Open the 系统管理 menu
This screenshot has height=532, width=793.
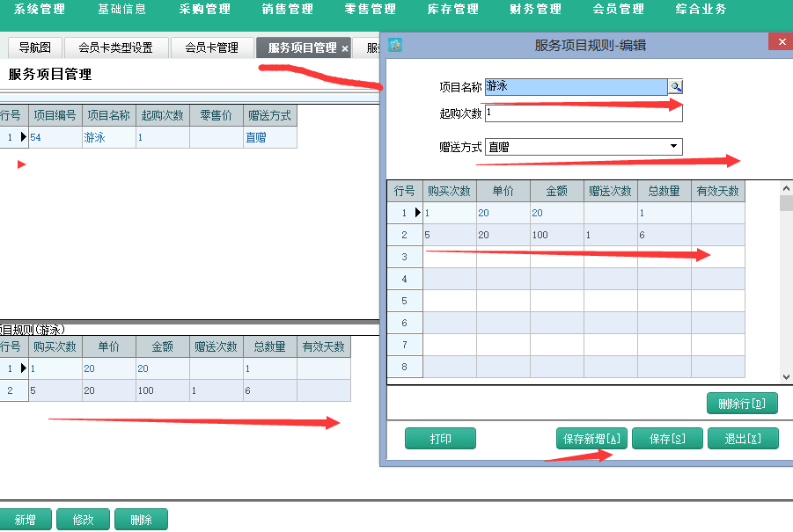(40, 9)
